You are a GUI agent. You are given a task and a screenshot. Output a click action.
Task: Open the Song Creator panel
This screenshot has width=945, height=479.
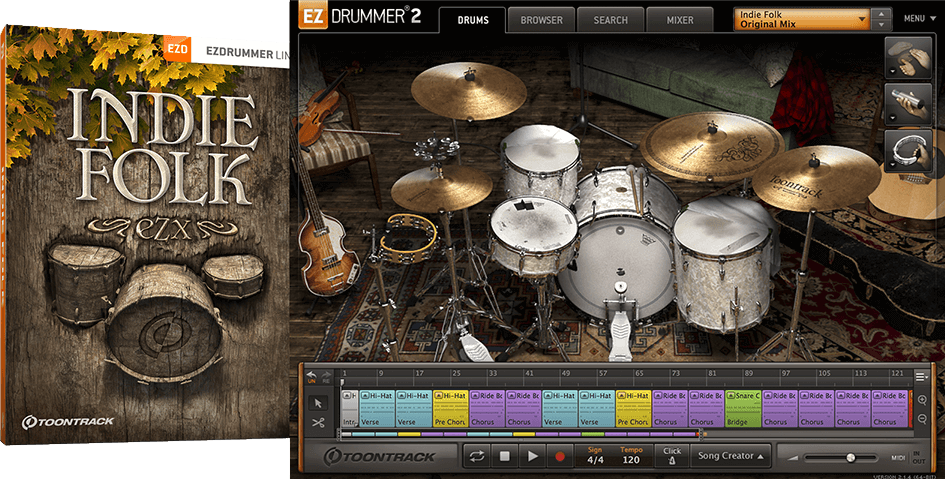click(729, 456)
